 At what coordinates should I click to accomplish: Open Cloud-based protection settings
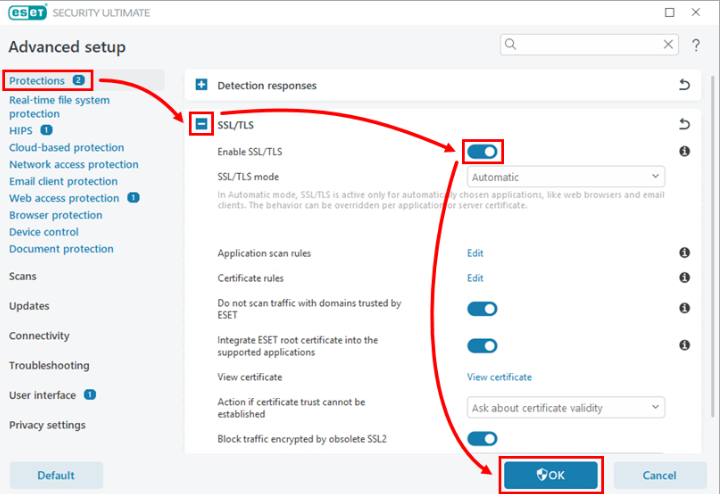(67, 147)
